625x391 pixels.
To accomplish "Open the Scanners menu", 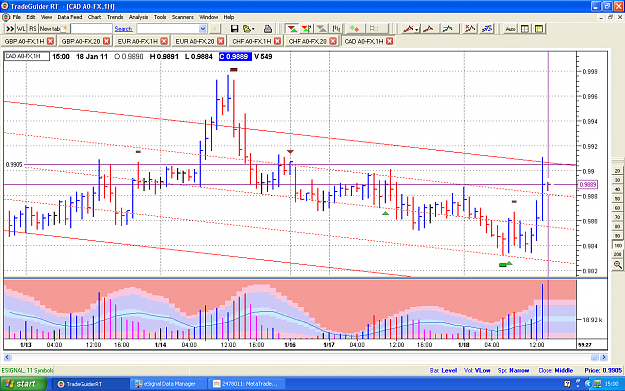I will [x=183, y=17].
